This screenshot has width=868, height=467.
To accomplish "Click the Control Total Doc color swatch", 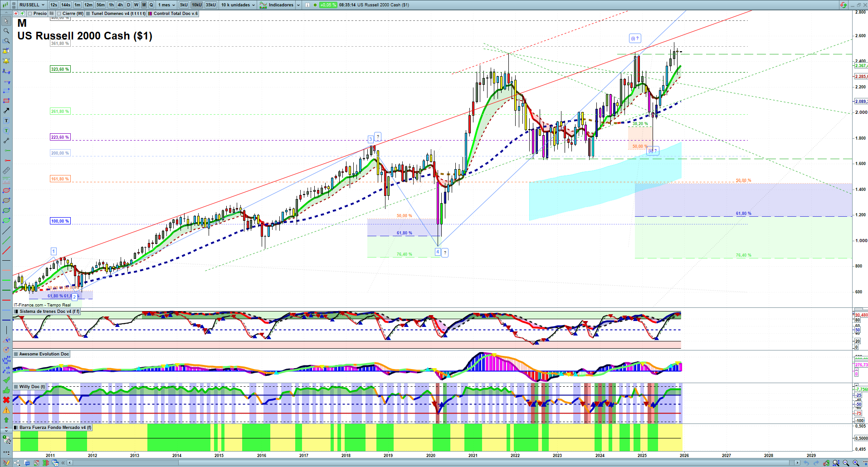I will [x=150, y=14].
